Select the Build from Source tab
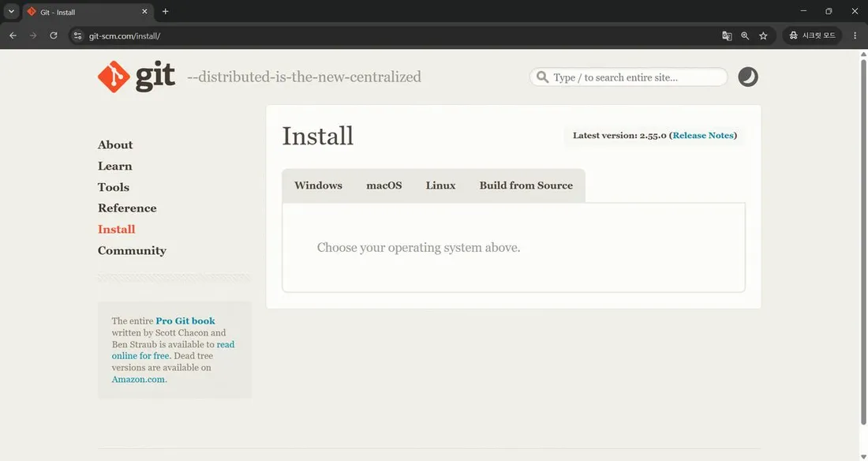868x461 pixels. (x=526, y=186)
